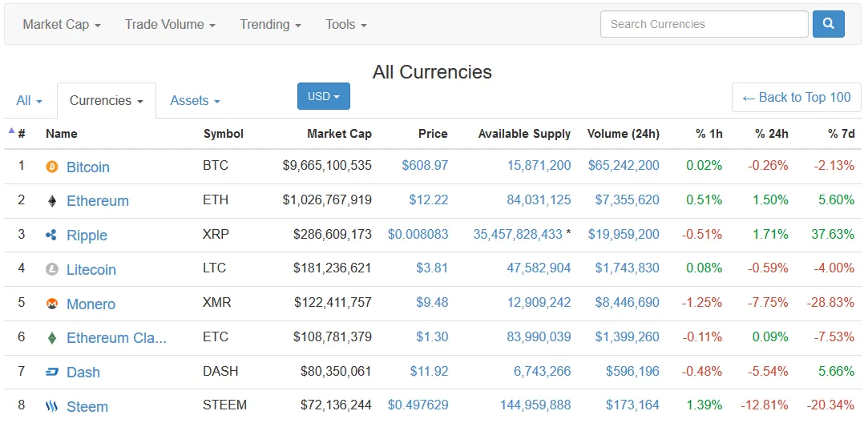Click Steem price $0.497629
Viewport: 868px width, 423px height.
click(418, 405)
